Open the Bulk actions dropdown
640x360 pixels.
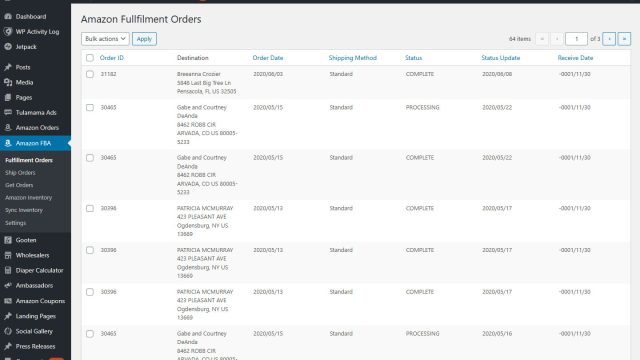105,39
